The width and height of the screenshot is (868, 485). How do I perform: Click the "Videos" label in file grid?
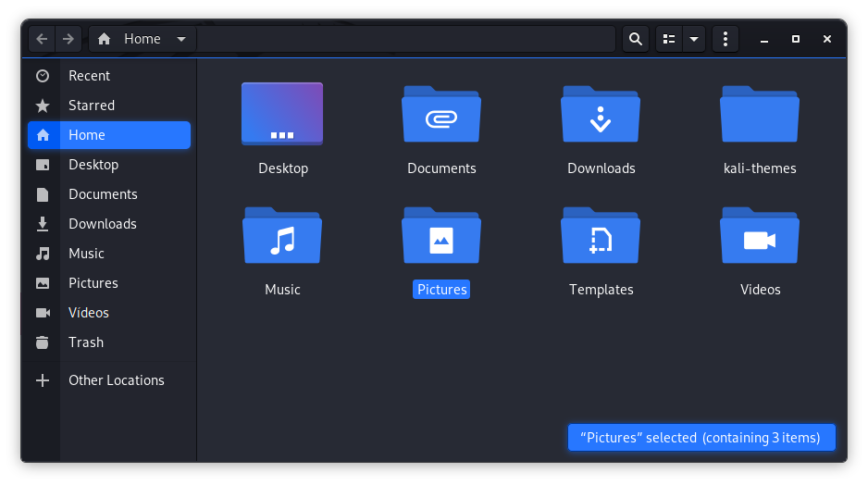pyautogui.click(x=760, y=290)
